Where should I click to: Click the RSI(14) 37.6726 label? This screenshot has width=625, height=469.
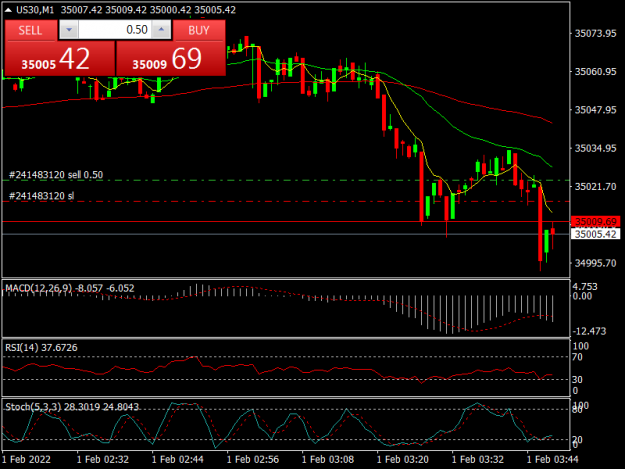click(x=41, y=347)
